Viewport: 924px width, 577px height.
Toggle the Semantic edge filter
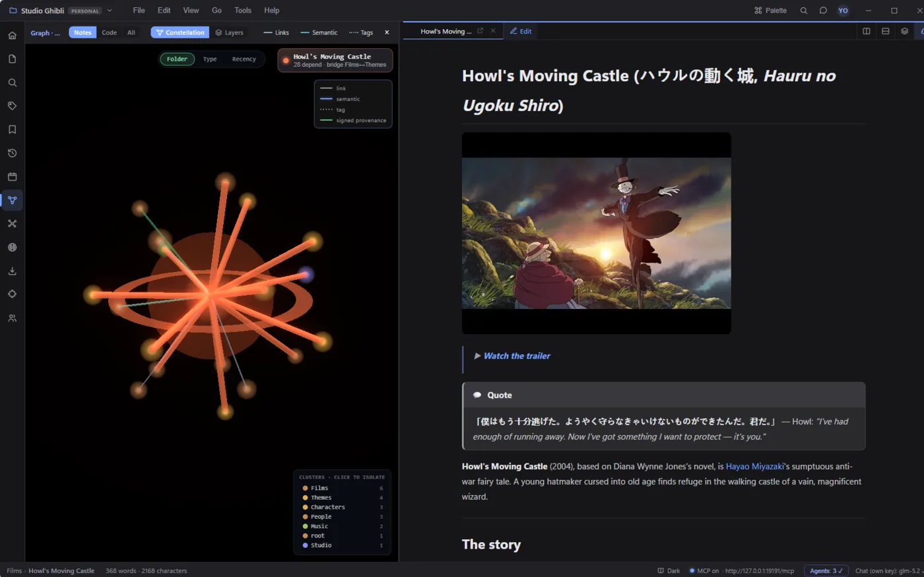(318, 32)
